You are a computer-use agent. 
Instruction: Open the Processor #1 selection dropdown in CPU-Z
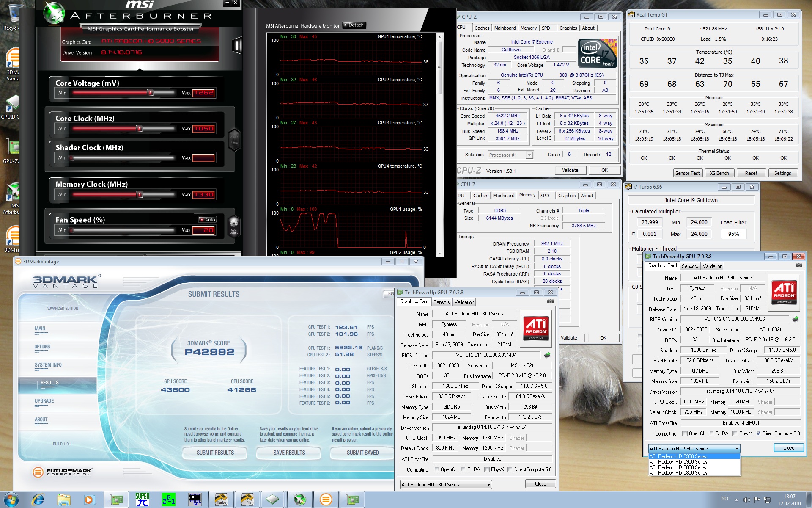[510, 155]
